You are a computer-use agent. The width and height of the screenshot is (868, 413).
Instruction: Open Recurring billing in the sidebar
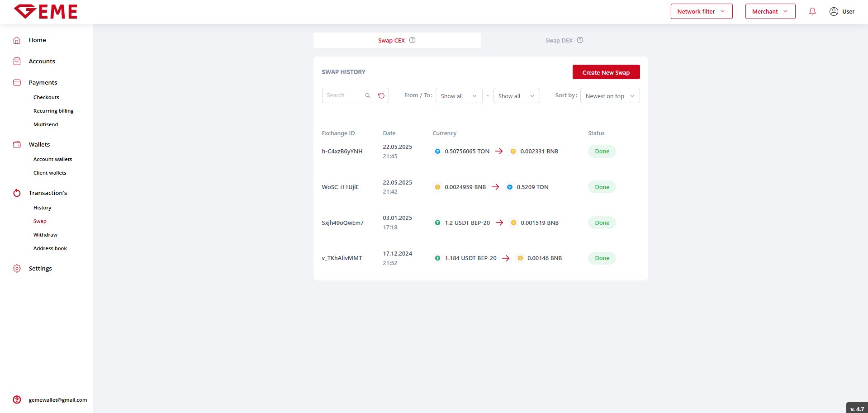click(53, 111)
